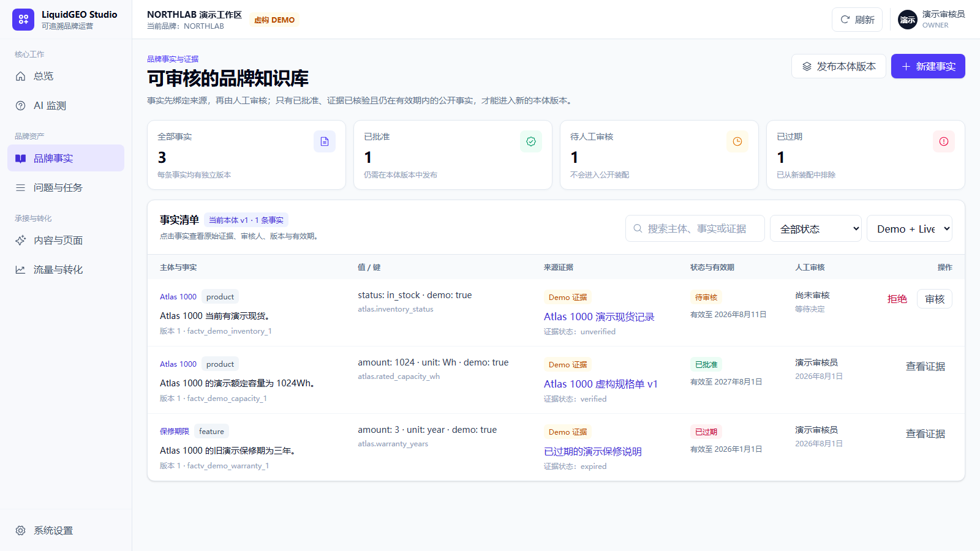Click the 刷新 button

857,20
